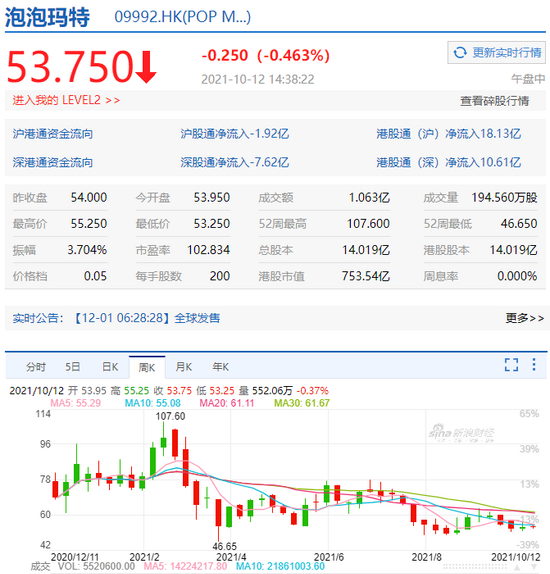This screenshot has height=574, width=550.
Task: Click the refresh icon in 更新实时行情 button
Action: point(460,53)
